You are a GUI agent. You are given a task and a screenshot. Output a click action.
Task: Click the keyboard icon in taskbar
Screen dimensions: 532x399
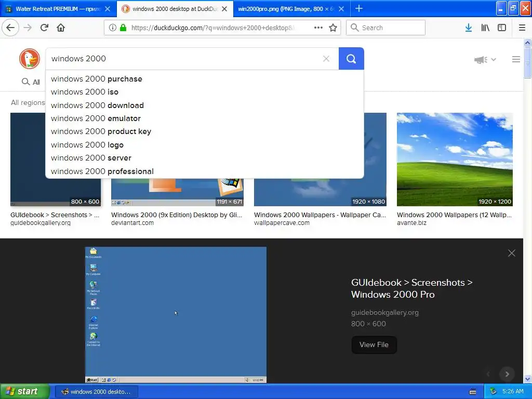pyautogui.click(x=473, y=392)
